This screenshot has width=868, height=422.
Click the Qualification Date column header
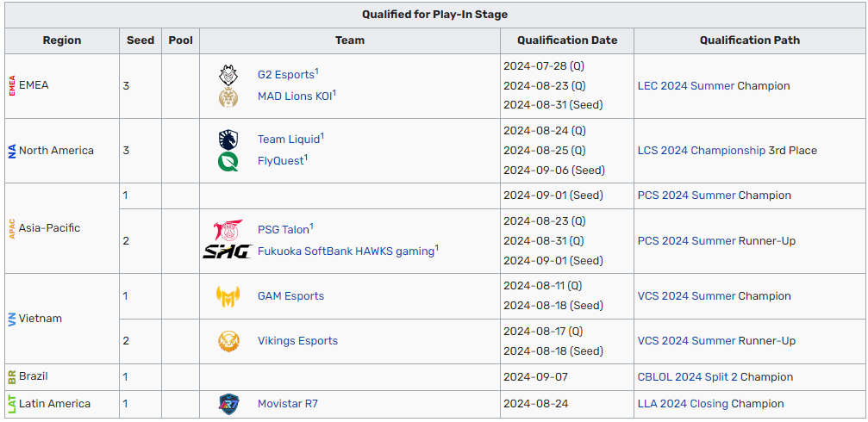567,40
